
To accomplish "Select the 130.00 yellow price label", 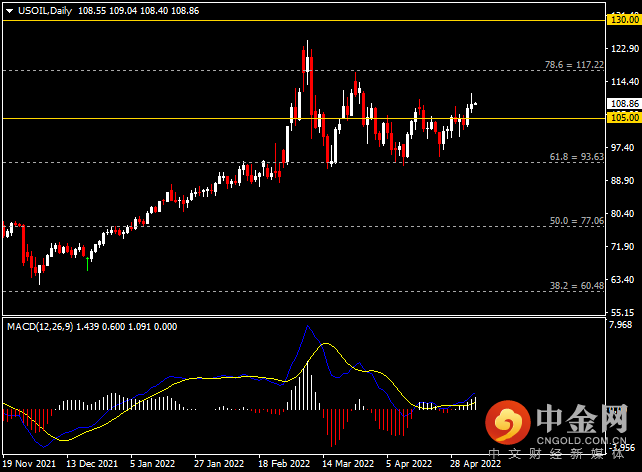I will tap(624, 20).
